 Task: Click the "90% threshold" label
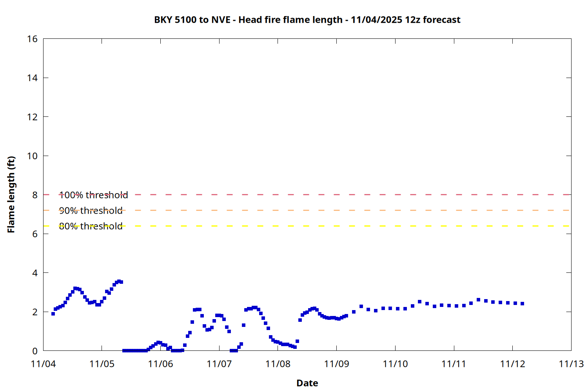[91, 211]
